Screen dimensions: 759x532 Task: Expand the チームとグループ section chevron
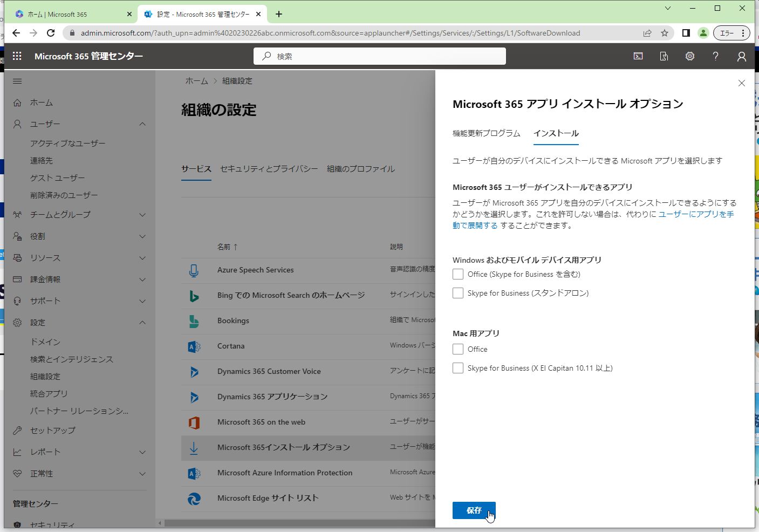(142, 215)
